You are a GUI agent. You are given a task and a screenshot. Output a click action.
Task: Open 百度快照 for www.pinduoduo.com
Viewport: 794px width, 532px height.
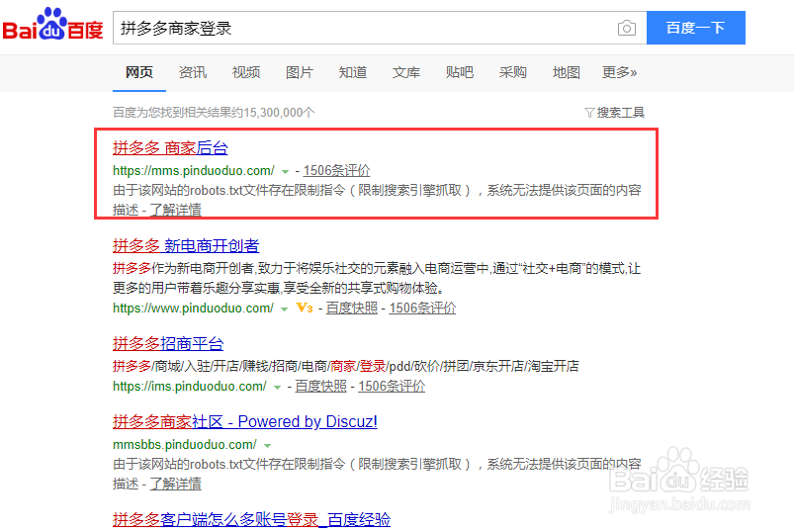click(x=352, y=308)
